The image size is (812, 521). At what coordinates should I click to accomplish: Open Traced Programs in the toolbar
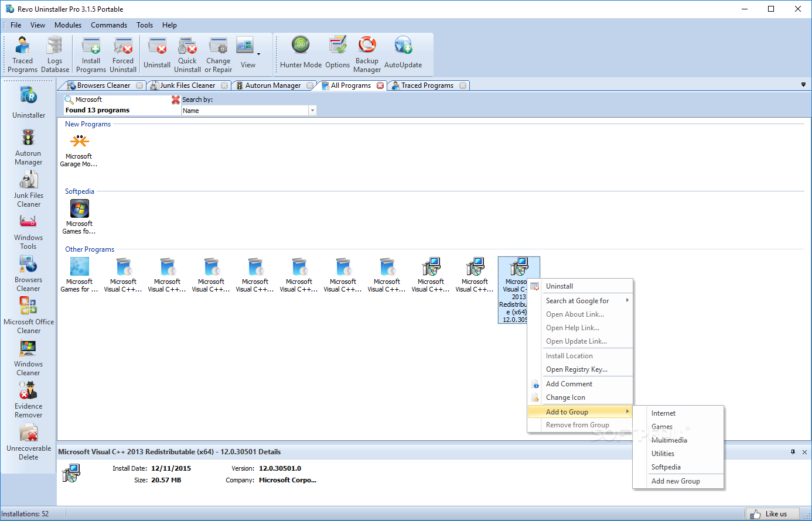pos(23,54)
